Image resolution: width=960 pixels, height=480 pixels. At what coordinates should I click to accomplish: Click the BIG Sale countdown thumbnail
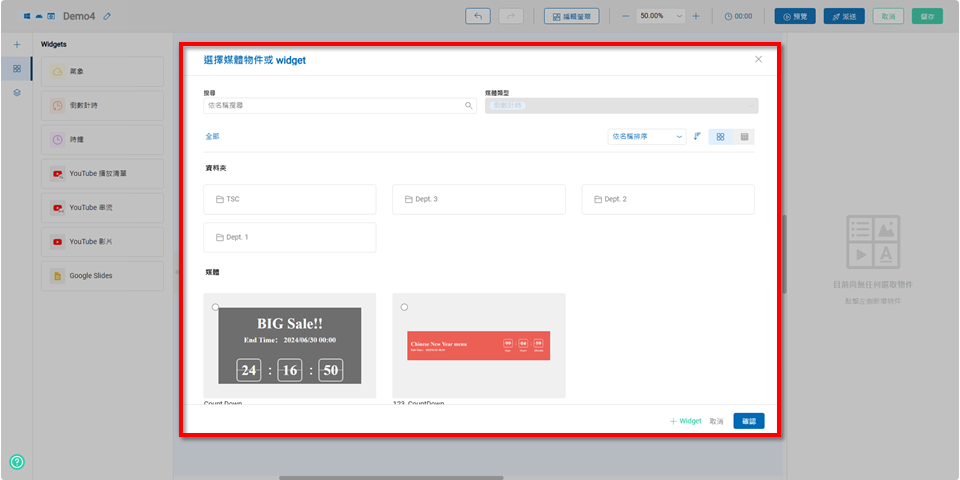click(x=290, y=345)
